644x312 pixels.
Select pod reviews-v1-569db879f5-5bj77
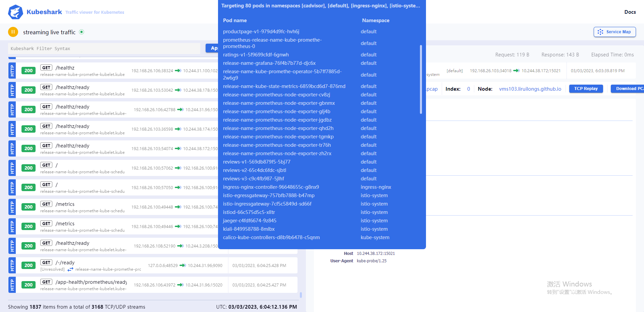257,162
